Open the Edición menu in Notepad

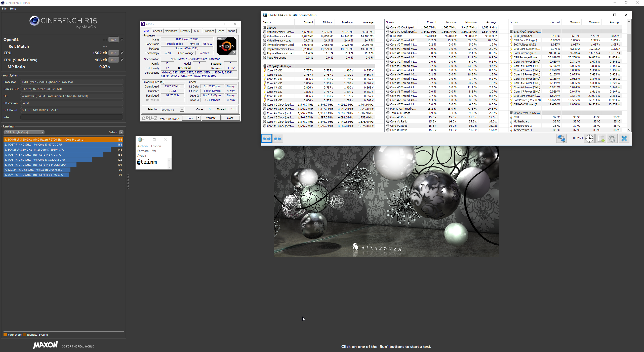[x=156, y=146]
